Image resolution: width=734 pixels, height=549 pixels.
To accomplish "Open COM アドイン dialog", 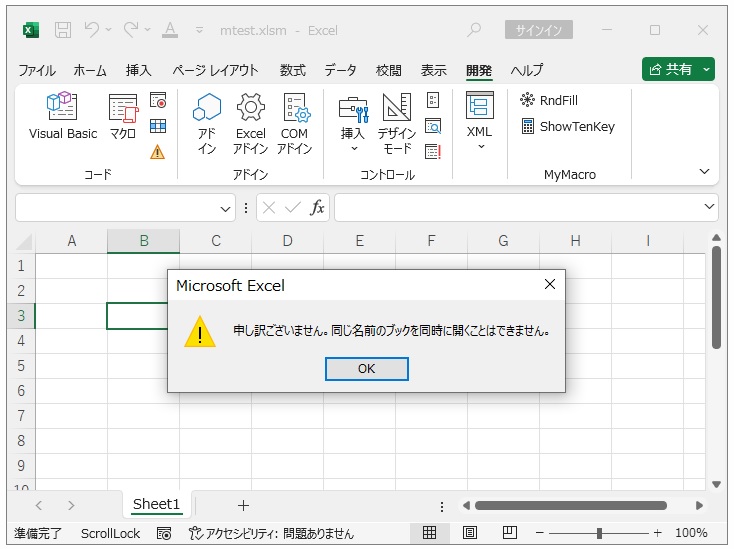I will pos(294,123).
